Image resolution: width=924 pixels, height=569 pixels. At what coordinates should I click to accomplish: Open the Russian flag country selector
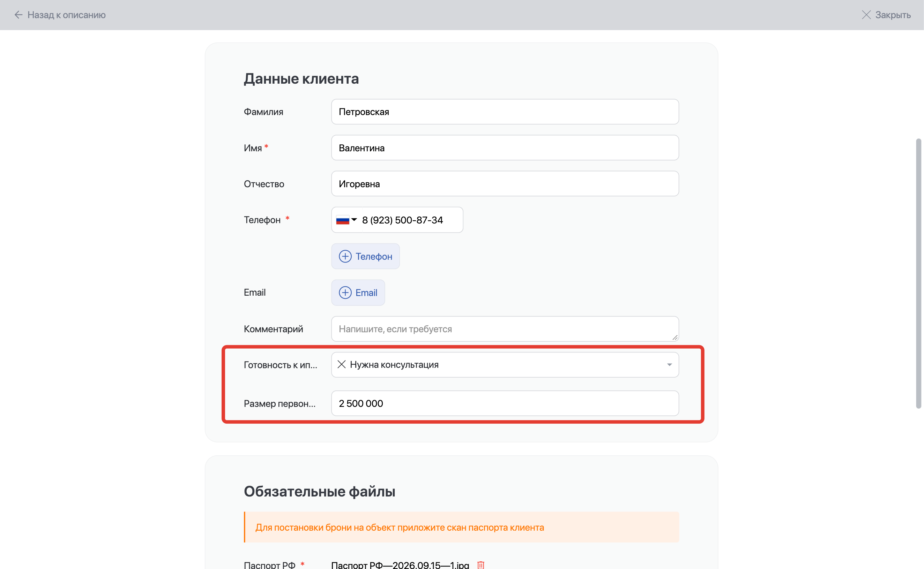pos(346,220)
